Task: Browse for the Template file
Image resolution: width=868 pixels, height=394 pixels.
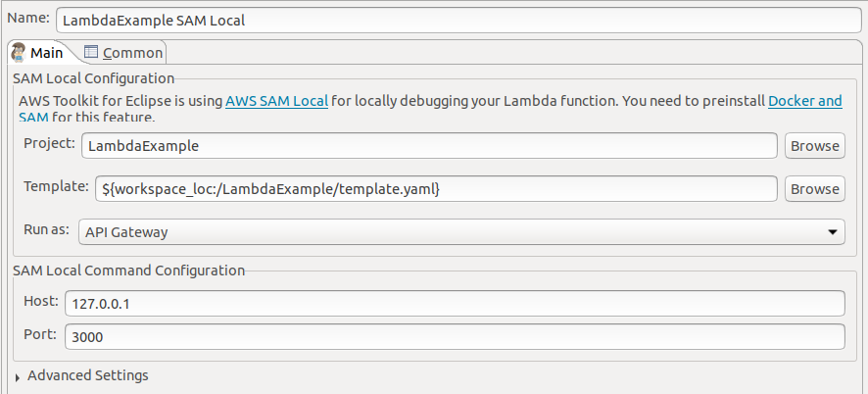Action: tap(814, 188)
